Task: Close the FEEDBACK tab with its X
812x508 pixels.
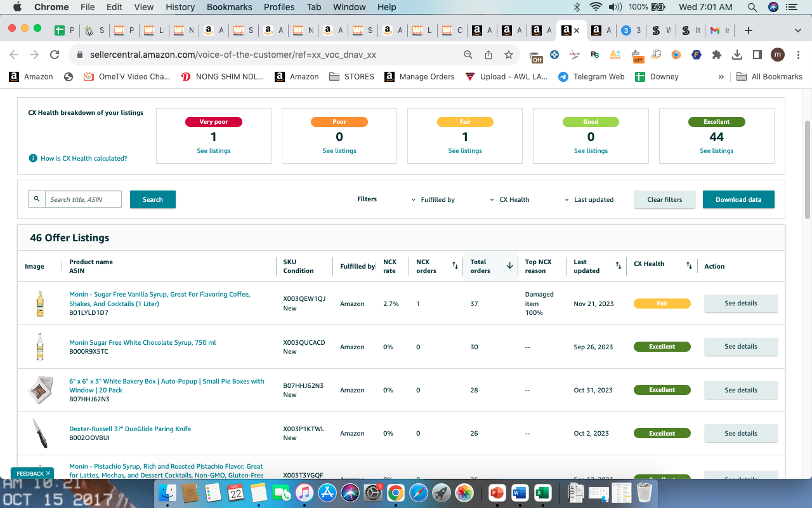Action: point(48,473)
